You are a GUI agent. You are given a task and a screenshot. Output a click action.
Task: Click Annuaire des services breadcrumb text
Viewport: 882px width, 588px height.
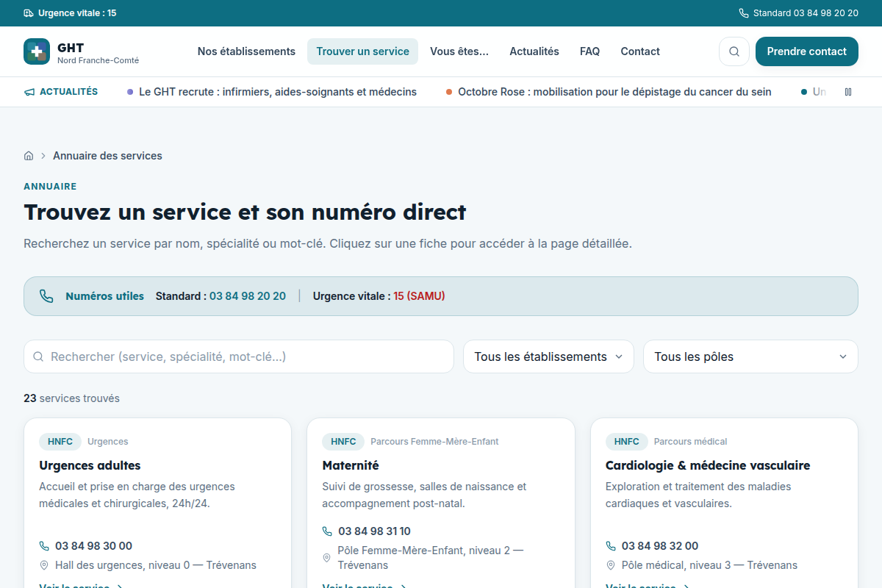107,156
